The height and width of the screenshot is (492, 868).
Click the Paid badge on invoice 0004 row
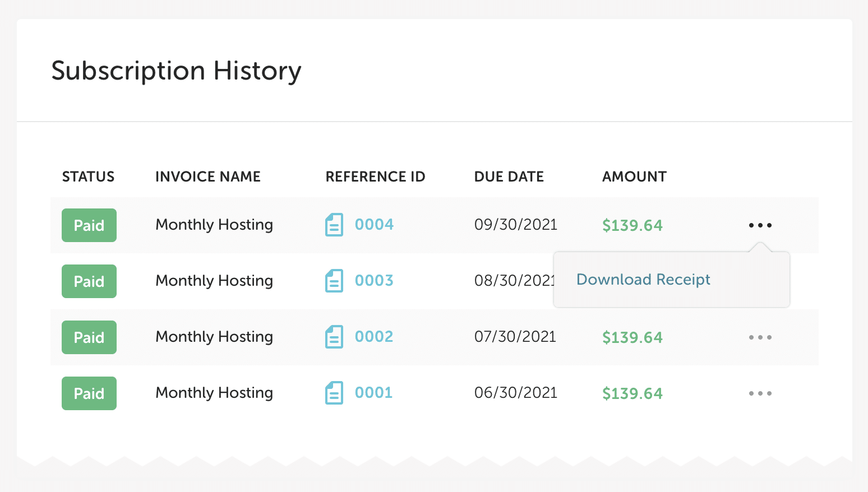(x=89, y=225)
